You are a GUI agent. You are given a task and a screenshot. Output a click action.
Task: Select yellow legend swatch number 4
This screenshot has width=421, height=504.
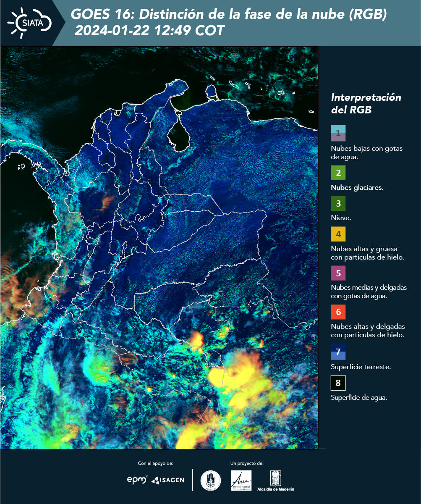coord(338,234)
